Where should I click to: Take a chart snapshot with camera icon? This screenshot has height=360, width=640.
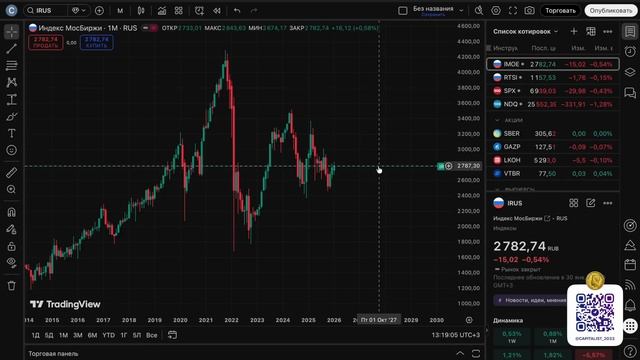(x=529, y=11)
